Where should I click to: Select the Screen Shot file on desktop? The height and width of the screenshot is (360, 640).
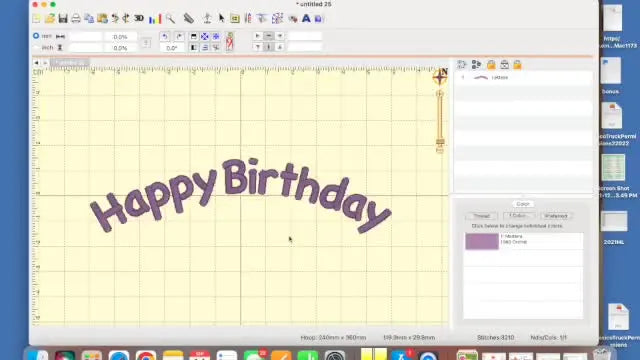click(x=614, y=176)
